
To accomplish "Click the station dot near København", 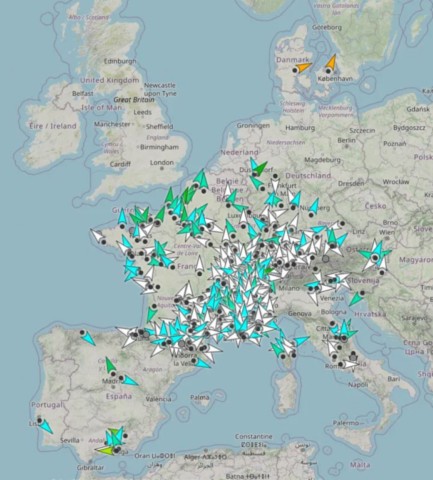I will coord(328,71).
